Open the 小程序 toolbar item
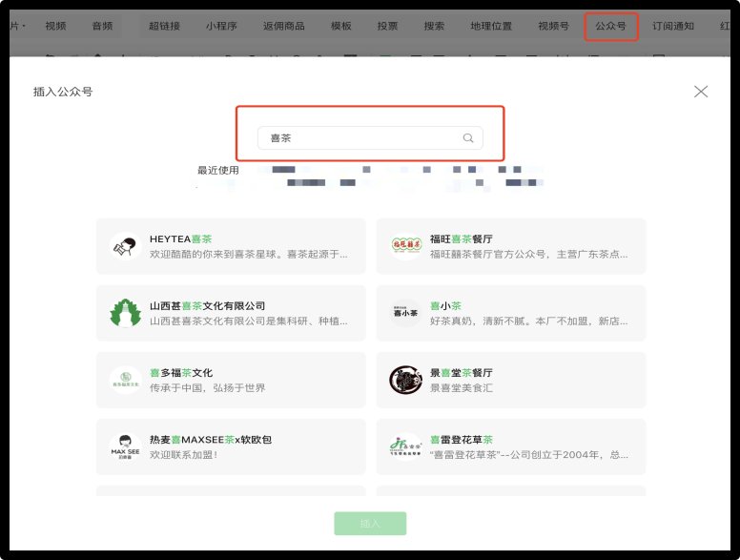Screen dimensions: 740x560 (221, 26)
